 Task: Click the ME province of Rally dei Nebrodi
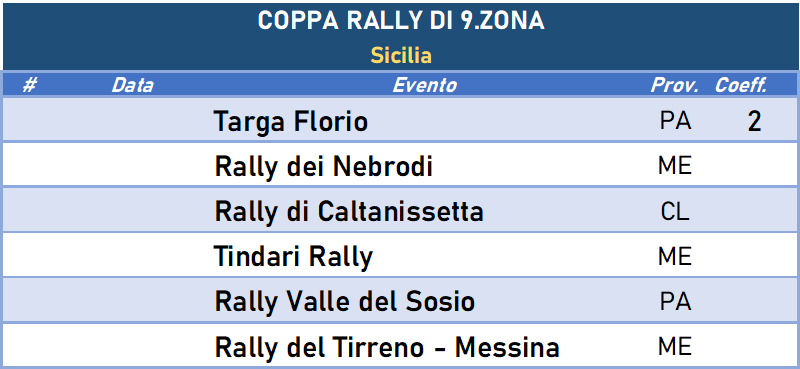tap(675, 166)
